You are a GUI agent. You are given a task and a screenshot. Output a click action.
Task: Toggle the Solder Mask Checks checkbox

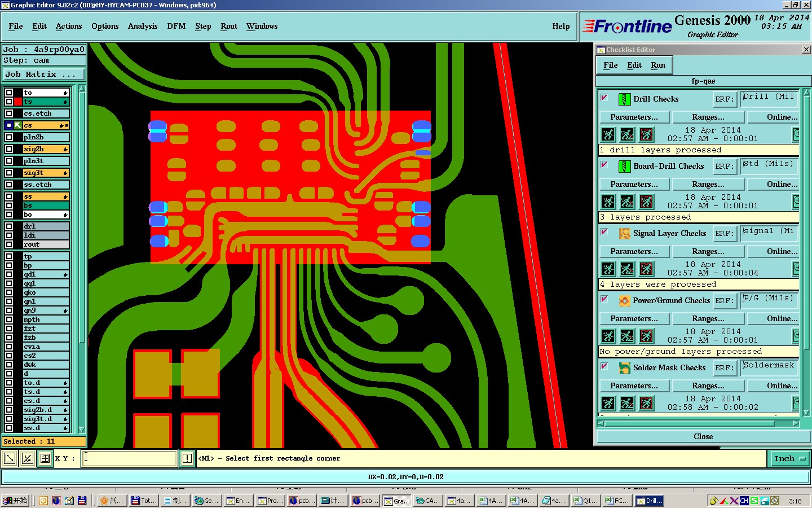click(x=604, y=366)
